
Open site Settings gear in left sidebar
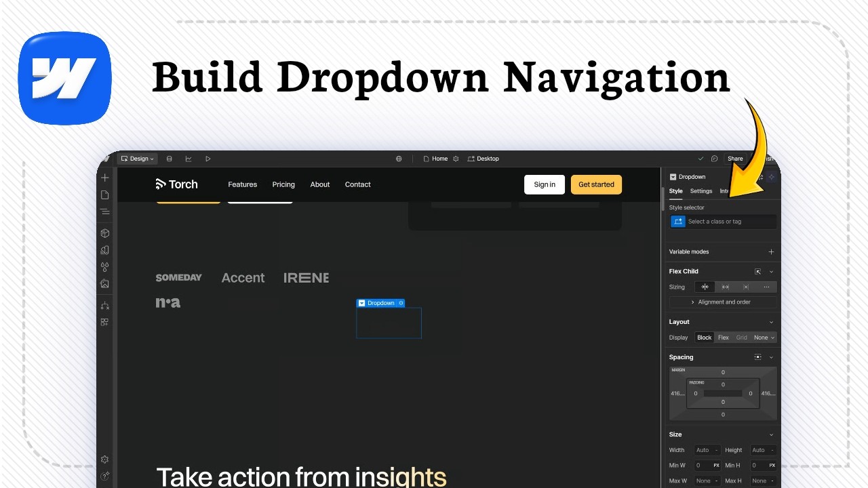[x=104, y=460]
